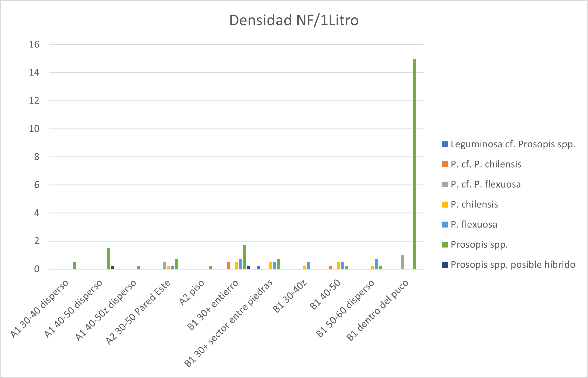
Task: Select the light blue bar in B1 50-60 disperso
Action: (376, 264)
